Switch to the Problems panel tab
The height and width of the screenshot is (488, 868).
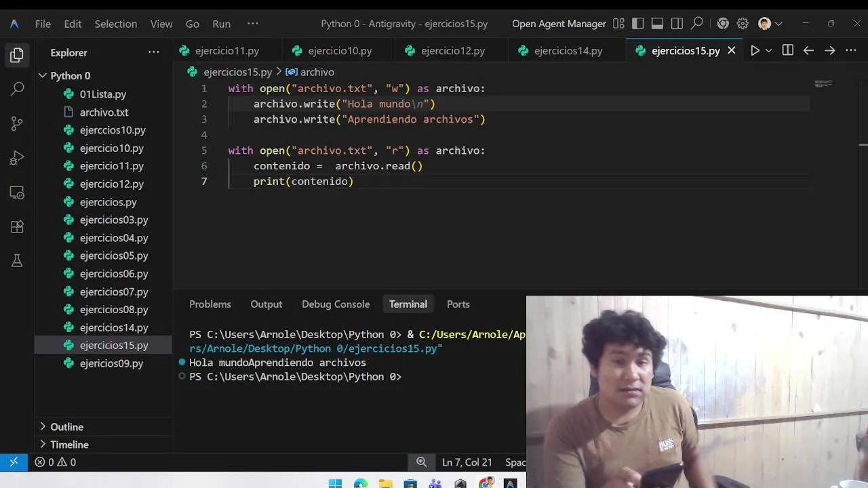[210, 304]
